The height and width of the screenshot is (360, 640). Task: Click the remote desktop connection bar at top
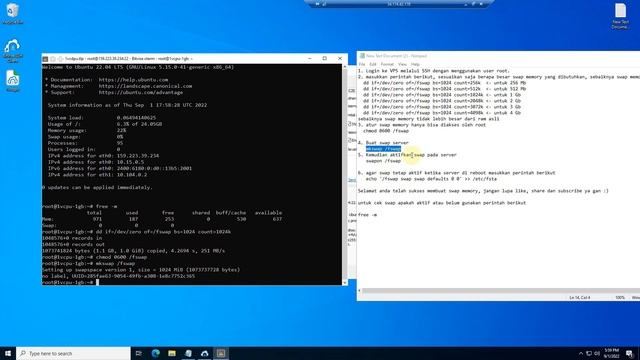click(399, 4)
